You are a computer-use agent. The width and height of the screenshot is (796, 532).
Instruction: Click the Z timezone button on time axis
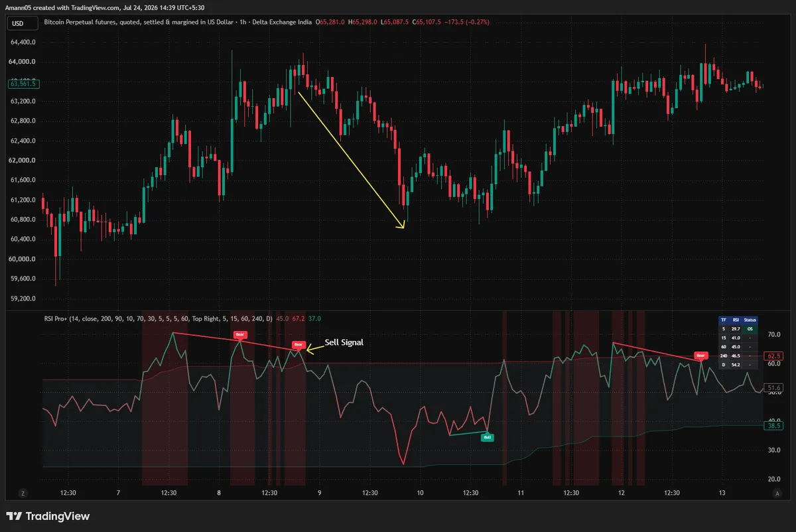tap(22, 494)
